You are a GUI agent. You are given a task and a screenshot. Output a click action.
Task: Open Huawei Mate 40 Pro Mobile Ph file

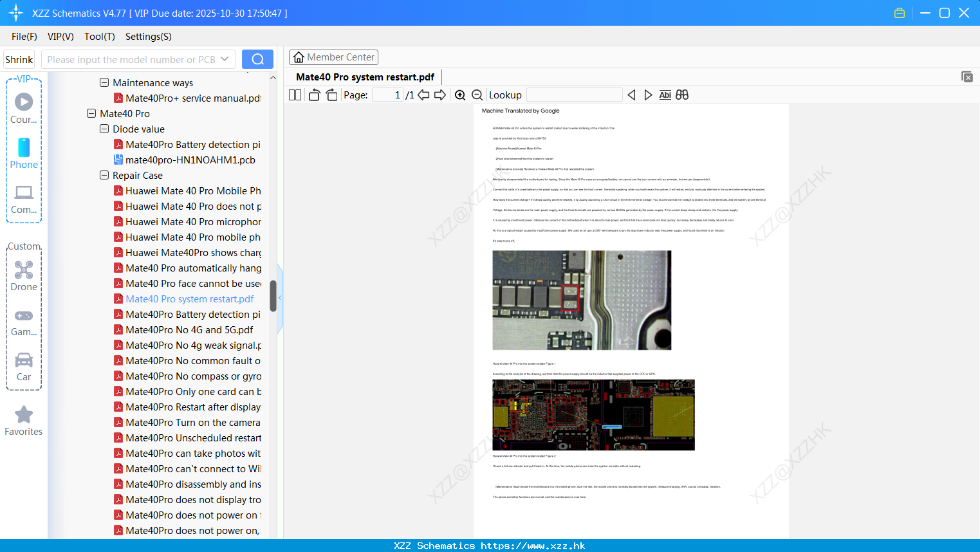click(x=188, y=190)
